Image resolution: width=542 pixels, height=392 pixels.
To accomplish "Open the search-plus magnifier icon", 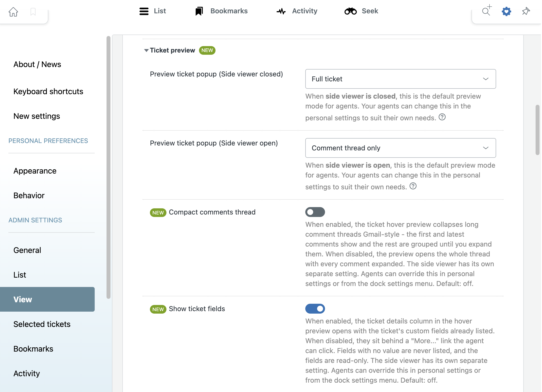I will [x=487, y=11].
